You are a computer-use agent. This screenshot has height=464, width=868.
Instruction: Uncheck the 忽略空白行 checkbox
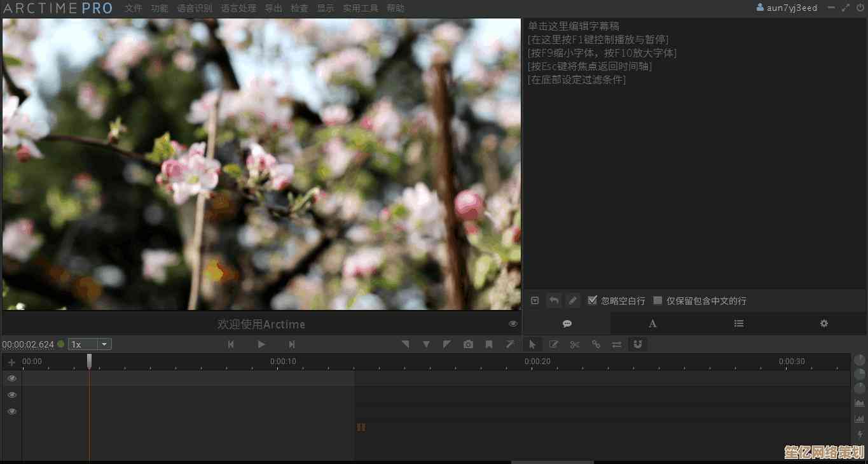pyautogui.click(x=593, y=300)
